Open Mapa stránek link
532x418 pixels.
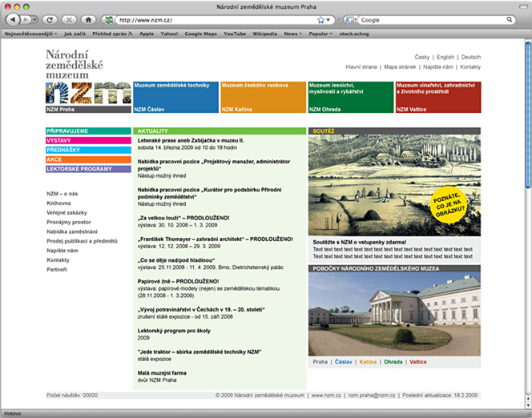point(400,66)
